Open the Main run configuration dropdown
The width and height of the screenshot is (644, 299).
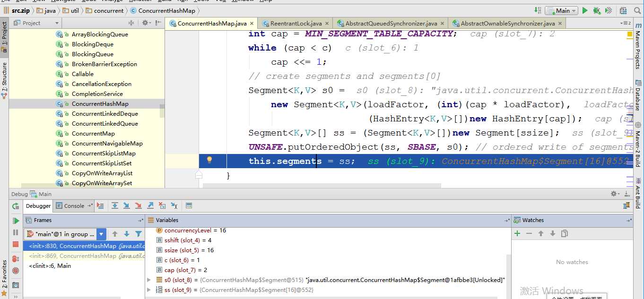tap(561, 10)
